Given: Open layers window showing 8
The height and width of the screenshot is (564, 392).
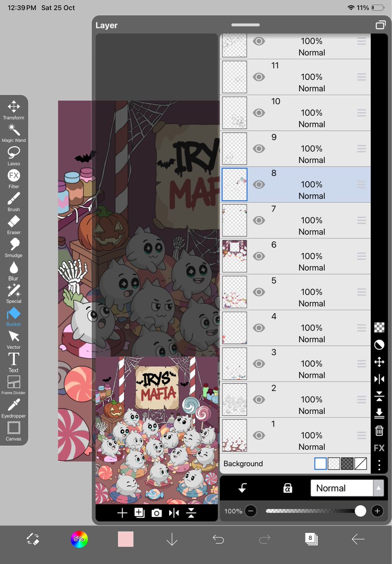Looking at the screenshot, I should point(311,539).
